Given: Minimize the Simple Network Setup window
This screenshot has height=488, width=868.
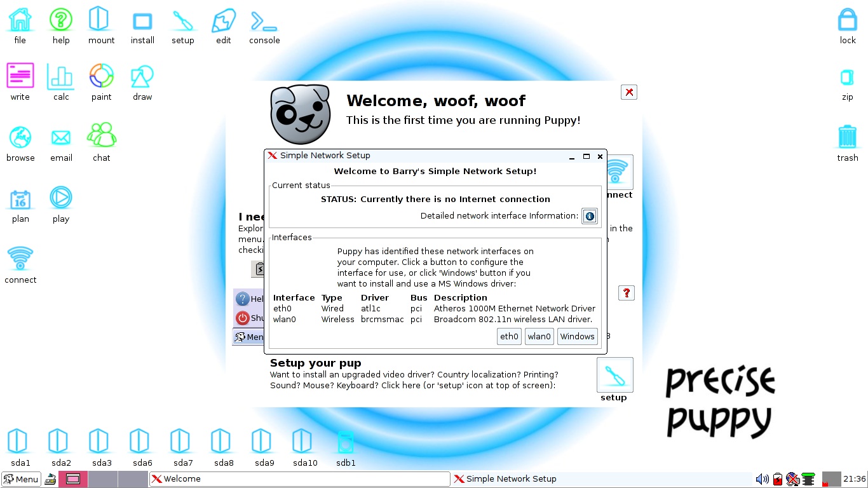Looking at the screenshot, I should pyautogui.click(x=572, y=156).
